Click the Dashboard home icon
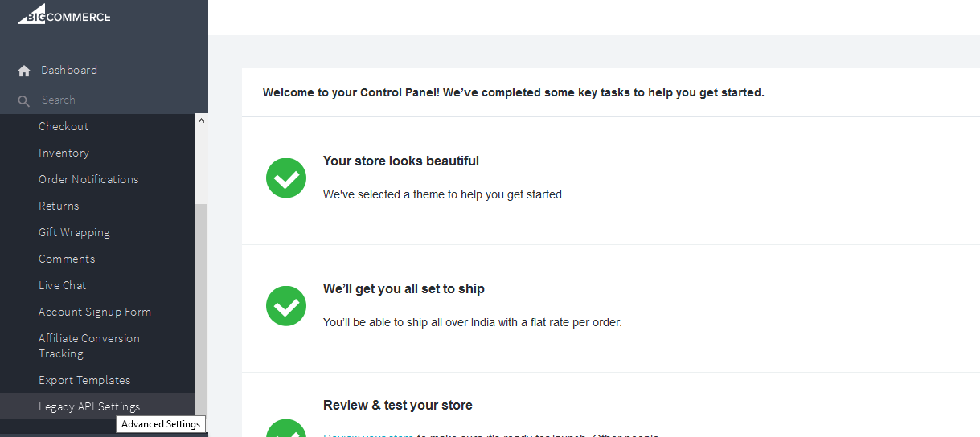980x437 pixels. pos(24,71)
